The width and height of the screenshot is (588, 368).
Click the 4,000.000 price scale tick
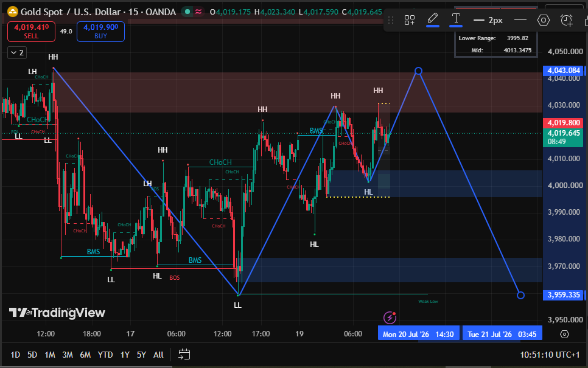coord(565,185)
